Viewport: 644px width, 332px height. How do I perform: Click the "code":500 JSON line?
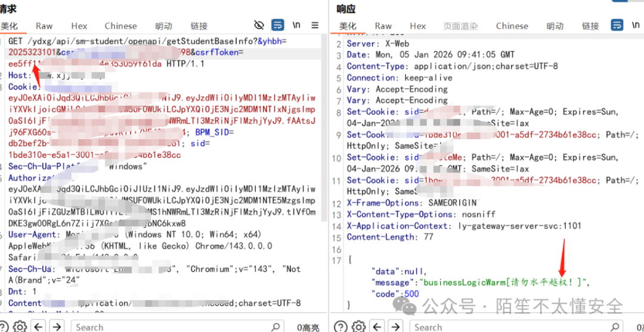tap(395, 294)
